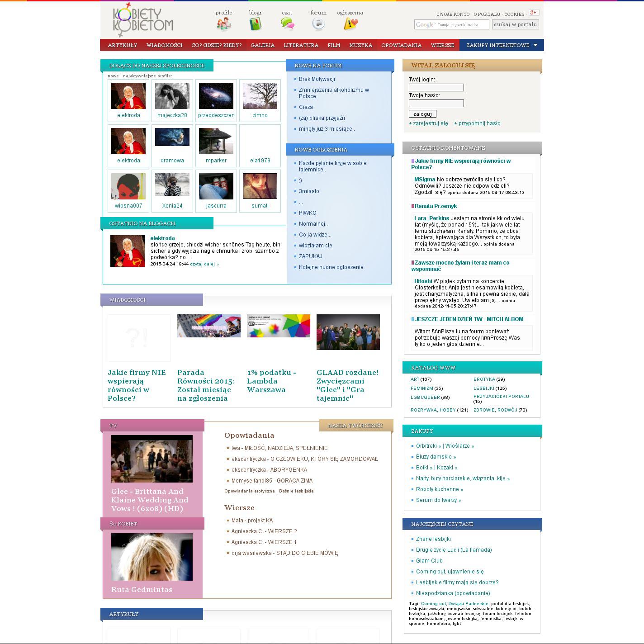The width and height of the screenshot is (644, 644).
Task: Open the Brak Motywacji forum thread
Action: pos(317,79)
